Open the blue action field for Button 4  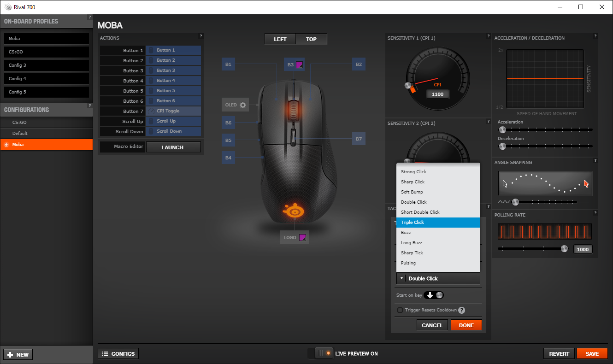click(x=173, y=81)
